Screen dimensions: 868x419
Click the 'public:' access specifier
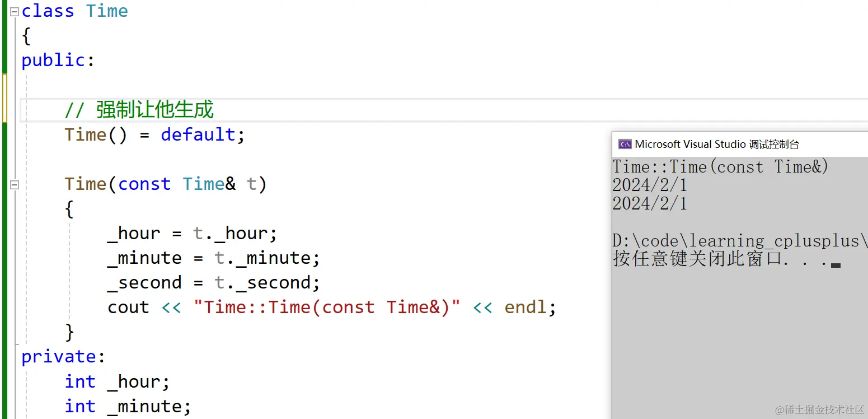click(58, 60)
